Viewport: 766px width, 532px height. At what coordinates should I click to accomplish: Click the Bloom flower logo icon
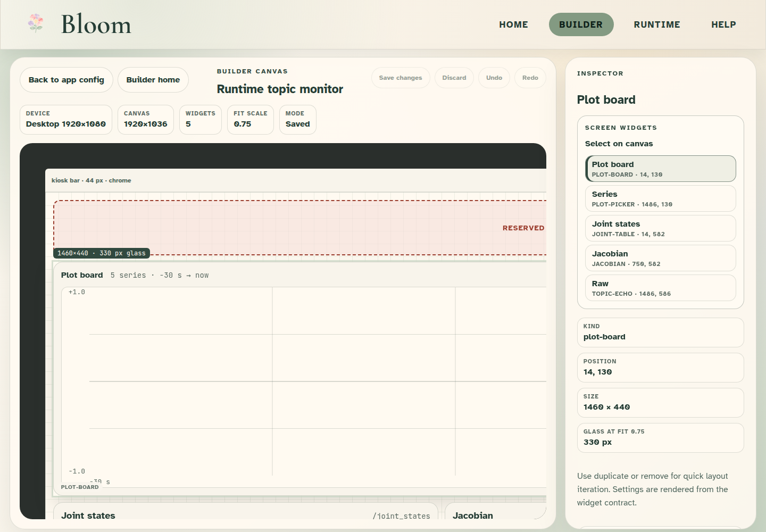pos(36,23)
